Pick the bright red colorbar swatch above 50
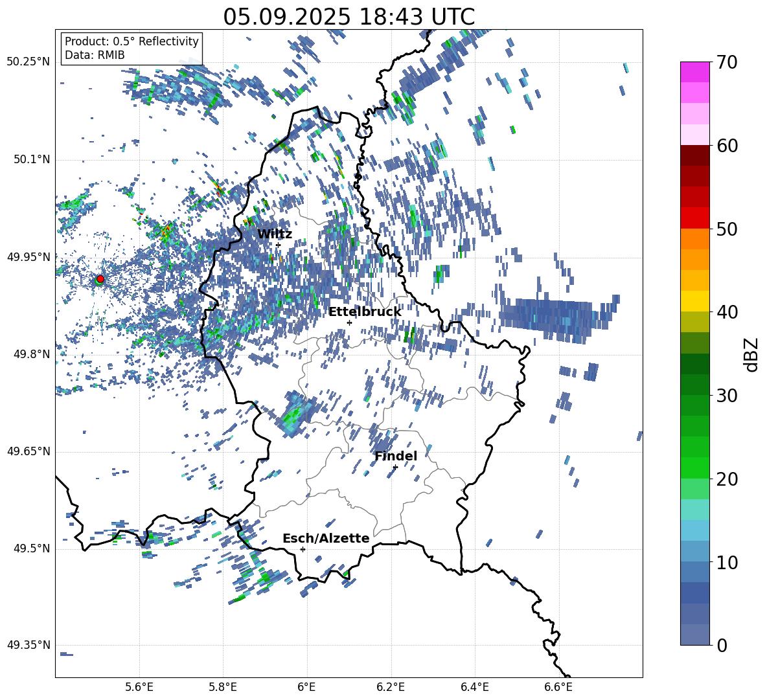Image resolution: width=767 pixels, height=700 pixels. (694, 218)
